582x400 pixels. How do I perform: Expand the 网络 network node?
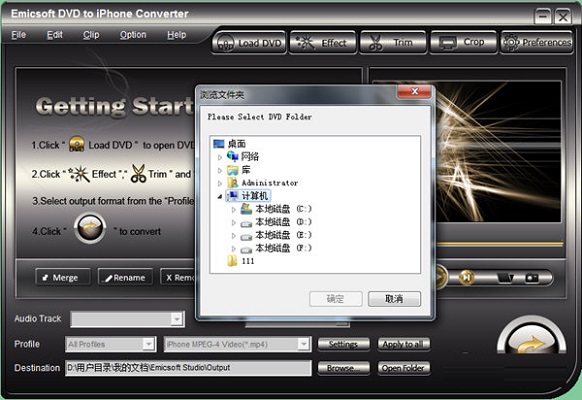click(220, 157)
